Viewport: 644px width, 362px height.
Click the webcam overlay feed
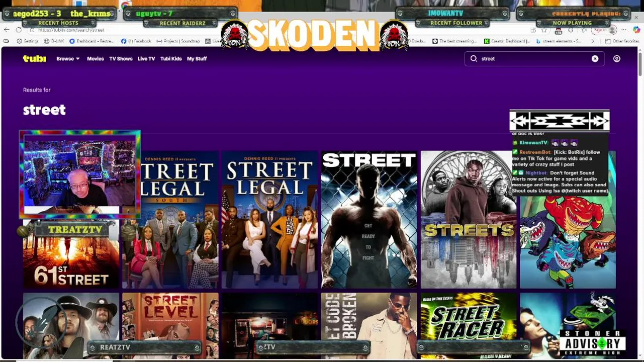[x=79, y=175]
